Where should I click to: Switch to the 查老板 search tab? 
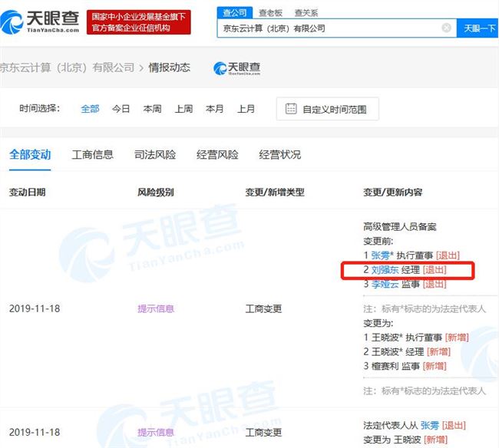[x=270, y=13]
